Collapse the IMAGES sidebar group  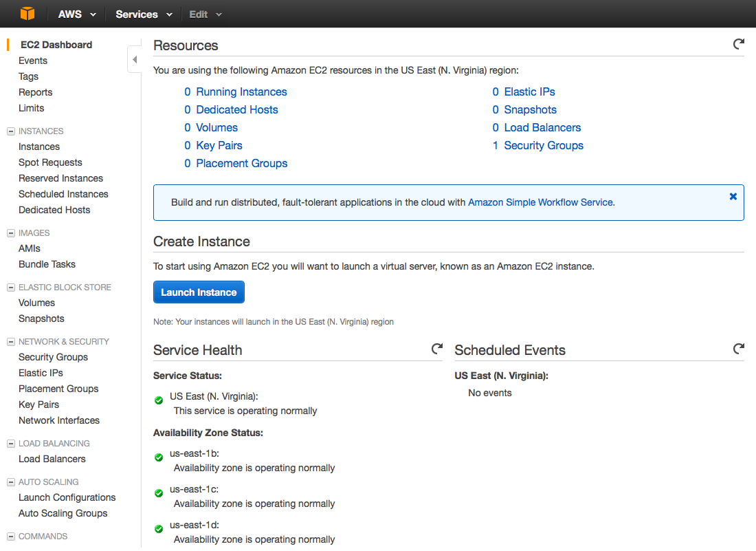point(10,233)
